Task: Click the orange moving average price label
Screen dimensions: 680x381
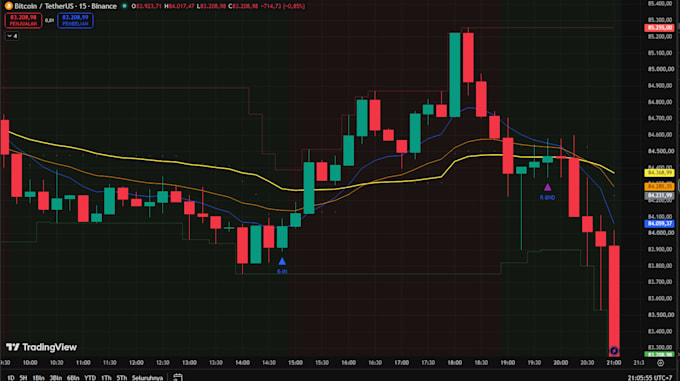Action: coord(659,186)
